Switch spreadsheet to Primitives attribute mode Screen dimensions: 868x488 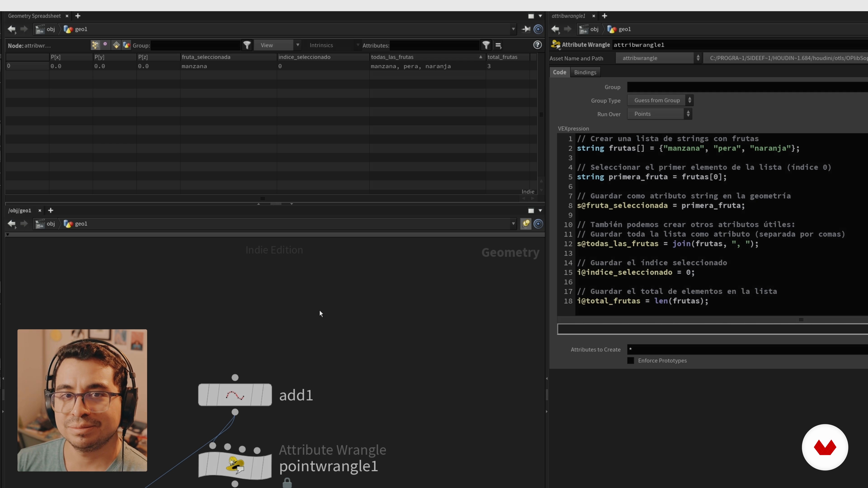pos(116,45)
